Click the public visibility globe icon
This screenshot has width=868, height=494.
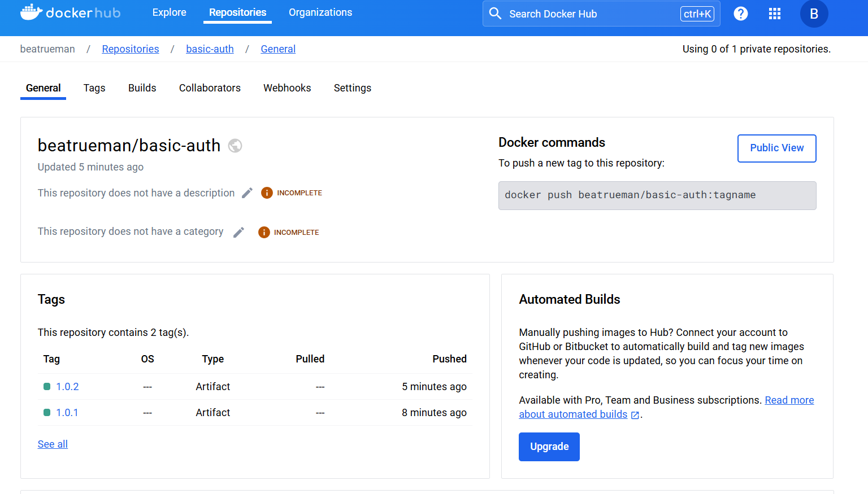(235, 146)
